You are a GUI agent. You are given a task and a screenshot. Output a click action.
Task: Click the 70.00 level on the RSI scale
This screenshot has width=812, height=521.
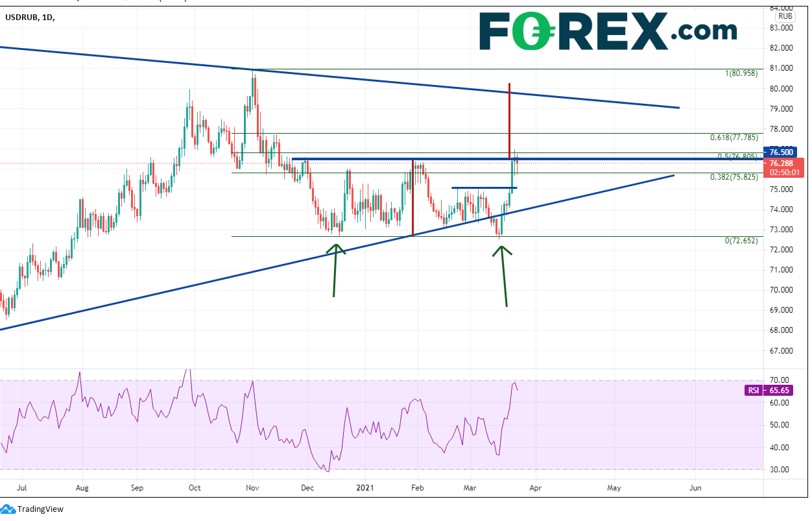point(778,380)
